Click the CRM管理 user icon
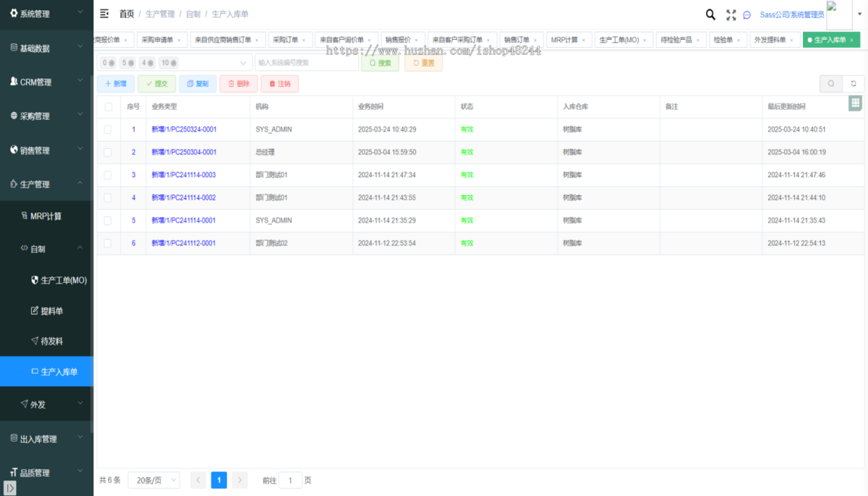The image size is (868, 496). click(14, 82)
